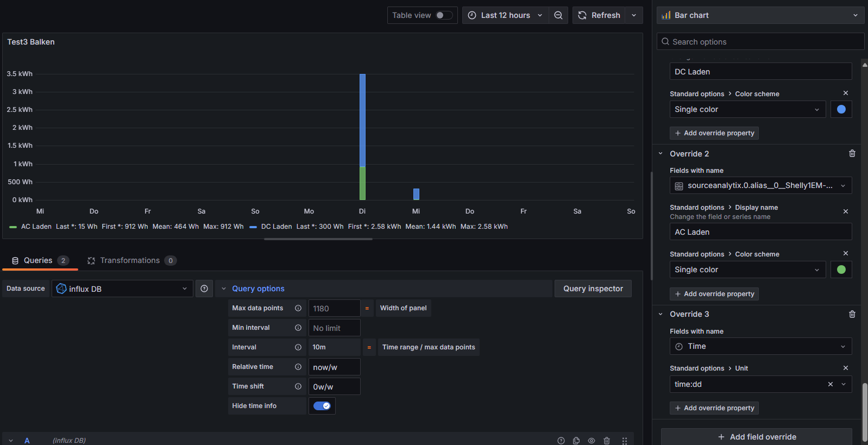Open query A help icon

coord(561,441)
